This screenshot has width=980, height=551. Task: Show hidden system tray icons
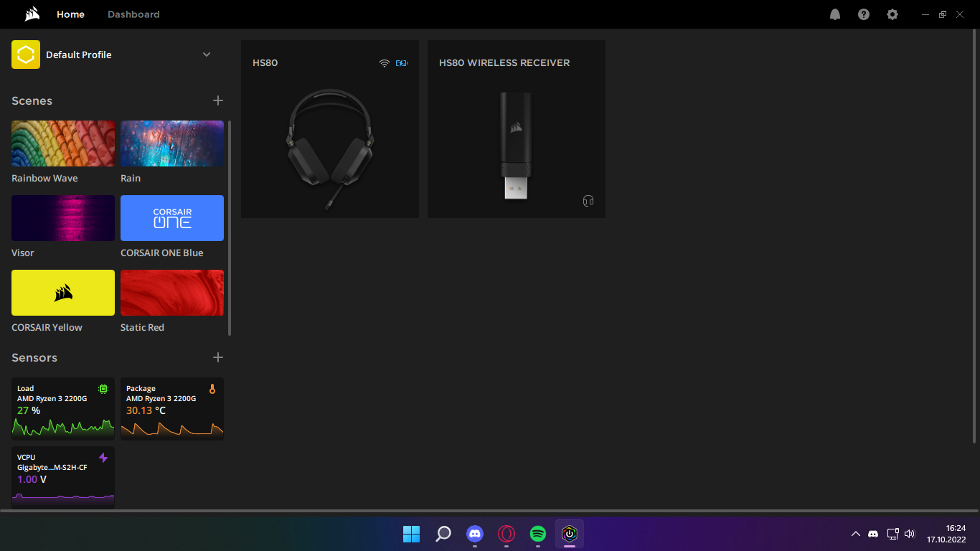855,534
